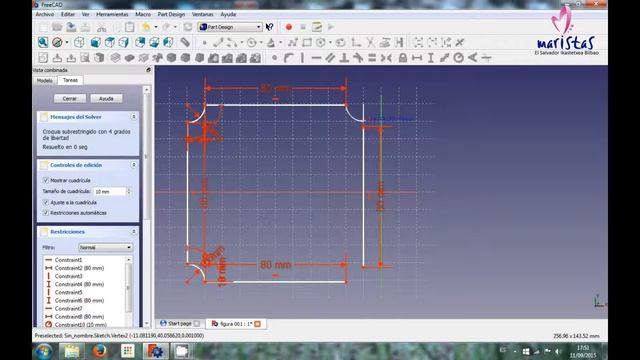Viewport: 640px width, 360px height.
Task: Select Constraint2 (80 mm) in the list
Action: tap(79, 268)
